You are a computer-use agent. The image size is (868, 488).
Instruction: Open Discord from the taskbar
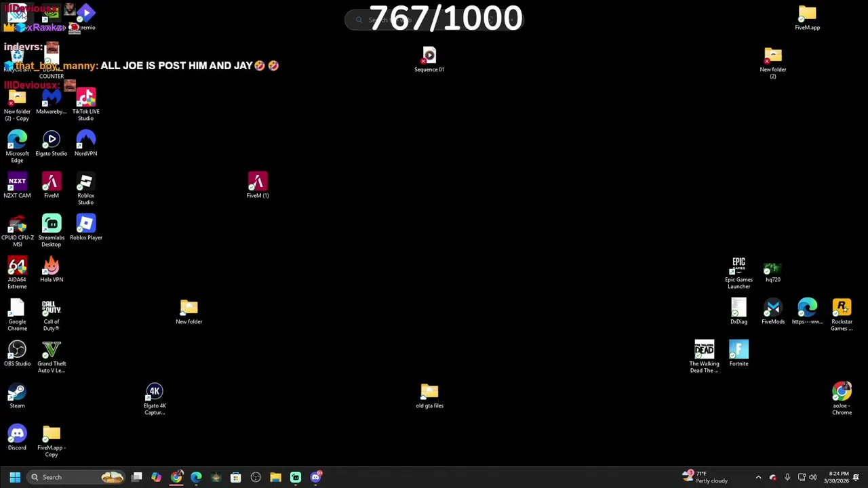pos(315,477)
